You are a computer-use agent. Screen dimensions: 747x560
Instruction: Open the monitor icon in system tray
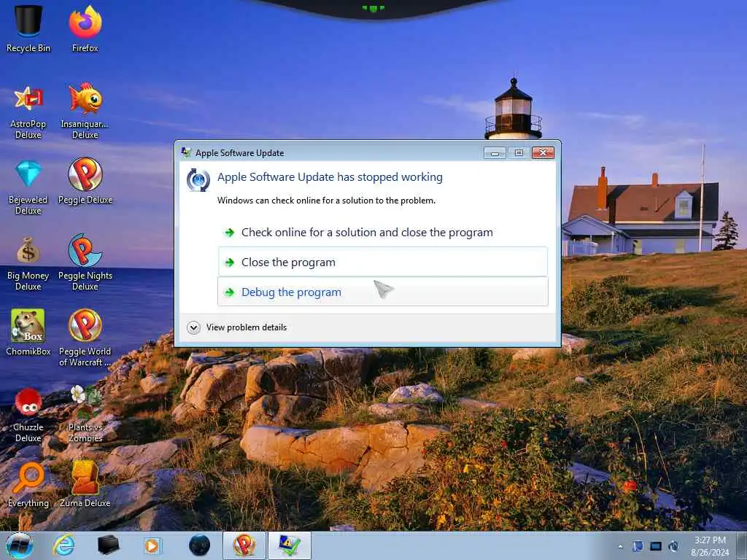pyautogui.click(x=656, y=546)
